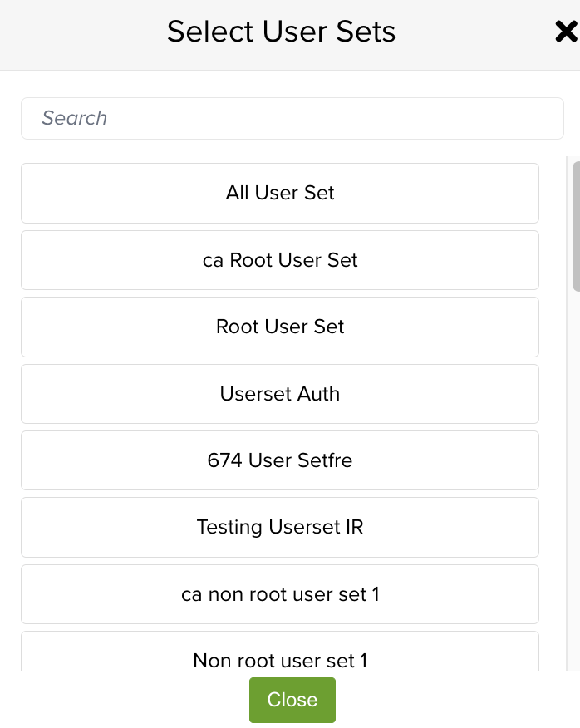Select ca non root user set 1

coord(280,593)
